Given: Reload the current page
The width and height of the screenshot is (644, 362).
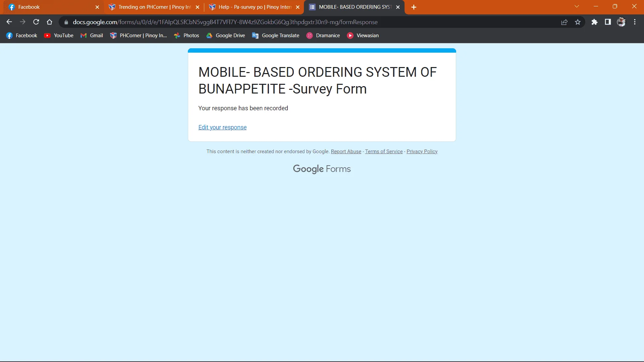Looking at the screenshot, I should point(36,22).
